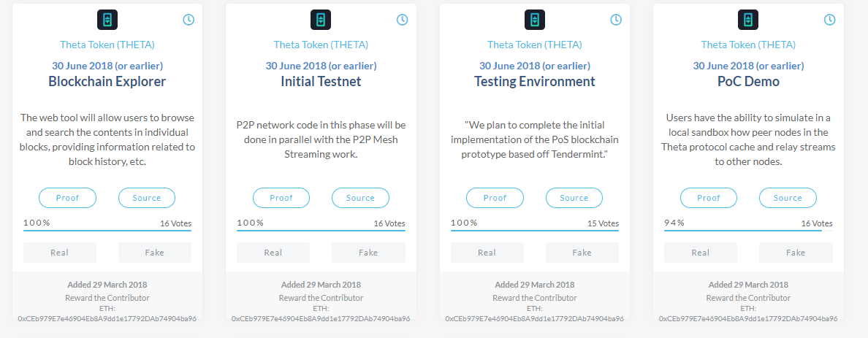Screen dimensions: 868x338
Task: Click the ETH address under Initial Testnet card
Action: (321, 318)
